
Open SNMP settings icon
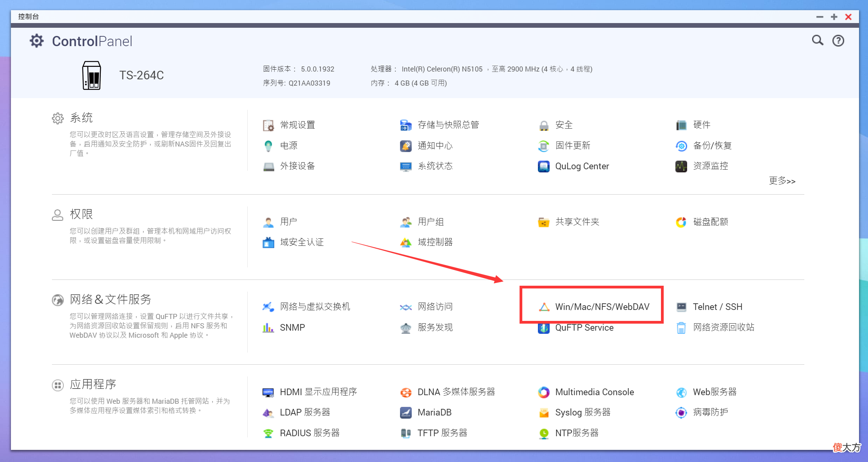[x=268, y=328]
